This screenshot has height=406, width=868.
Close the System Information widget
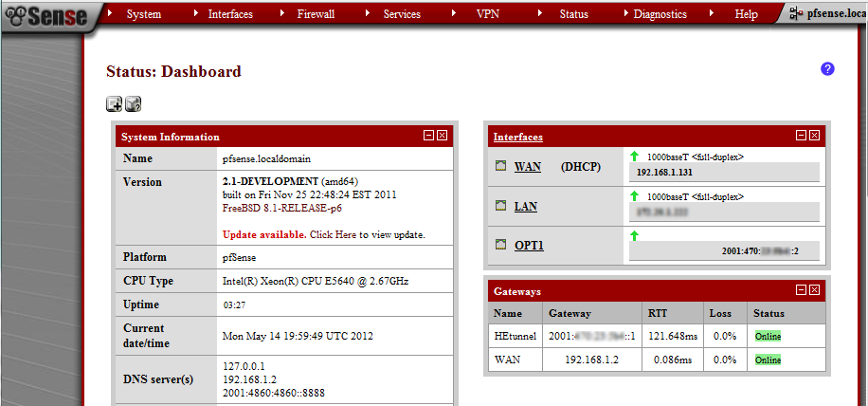[442, 135]
